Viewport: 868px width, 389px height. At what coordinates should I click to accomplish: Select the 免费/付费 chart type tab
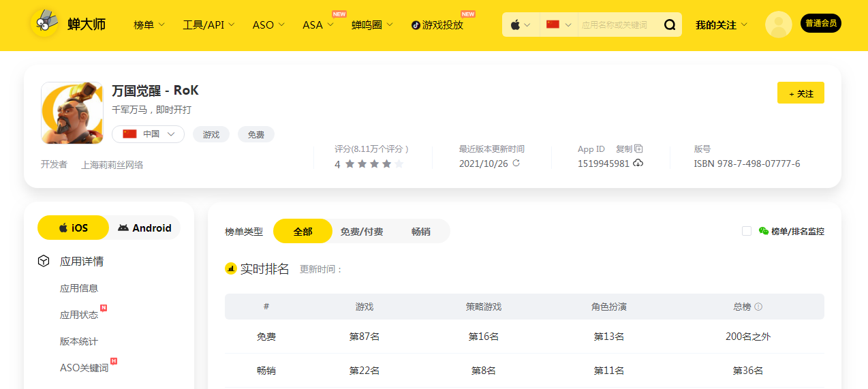[x=362, y=232]
